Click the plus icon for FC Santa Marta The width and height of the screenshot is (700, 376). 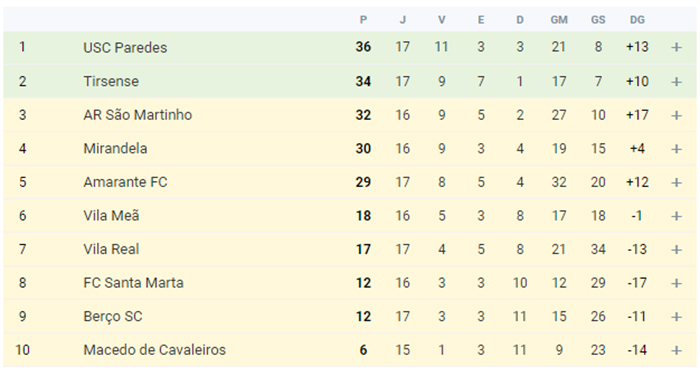[676, 283]
